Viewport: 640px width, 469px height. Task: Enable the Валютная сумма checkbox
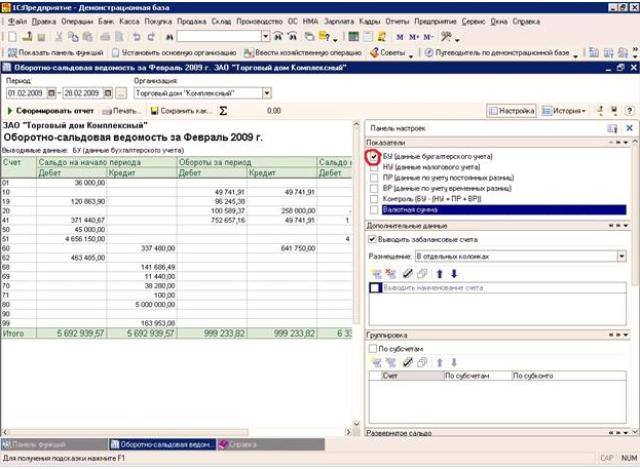[x=373, y=210]
